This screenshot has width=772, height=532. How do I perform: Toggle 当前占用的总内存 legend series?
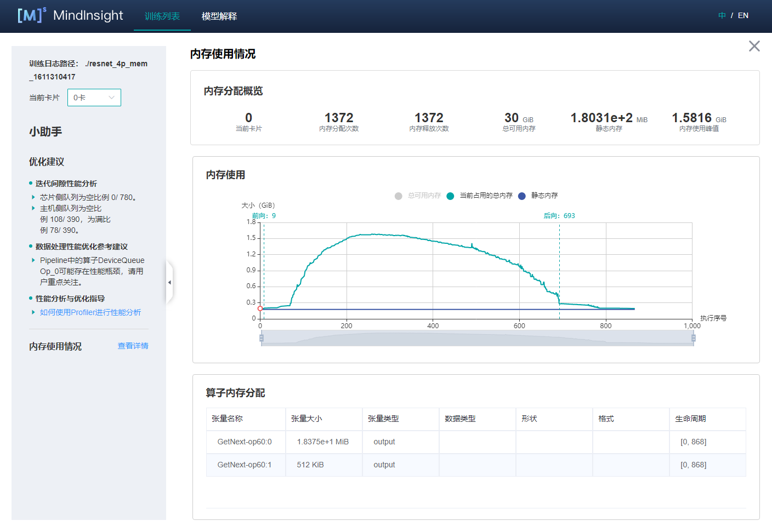[450, 196]
